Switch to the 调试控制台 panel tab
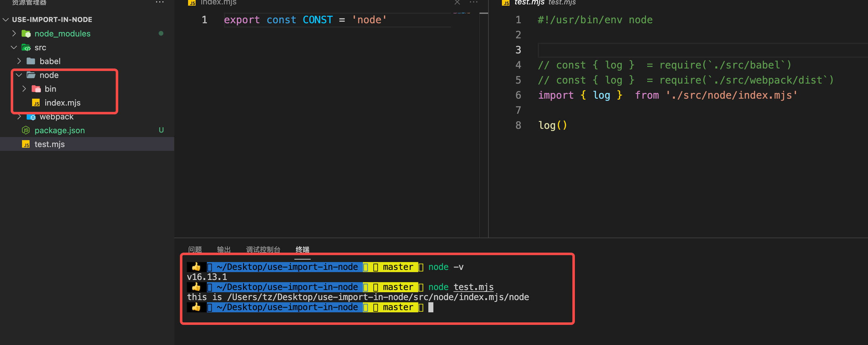This screenshot has width=868, height=345. click(x=263, y=249)
